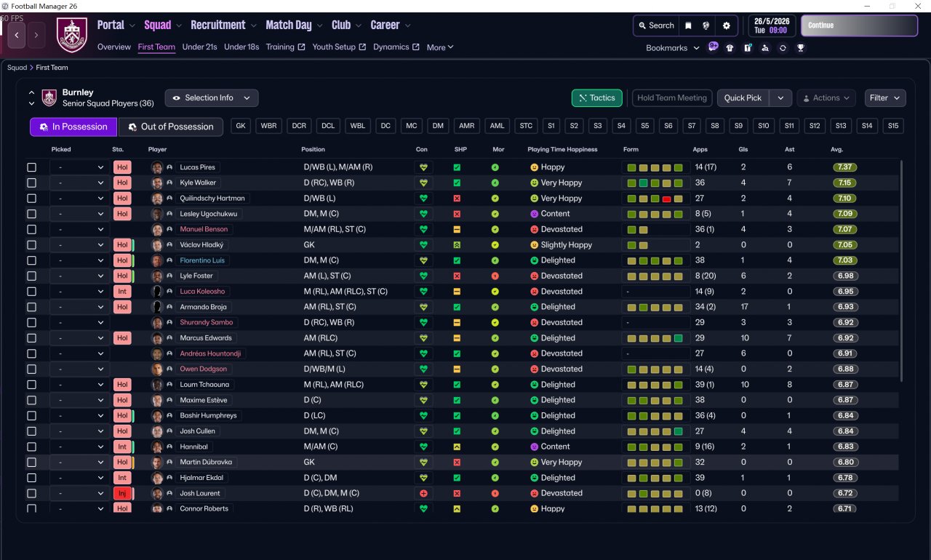Click the scouting search person icon
931x560 pixels.
click(764, 48)
